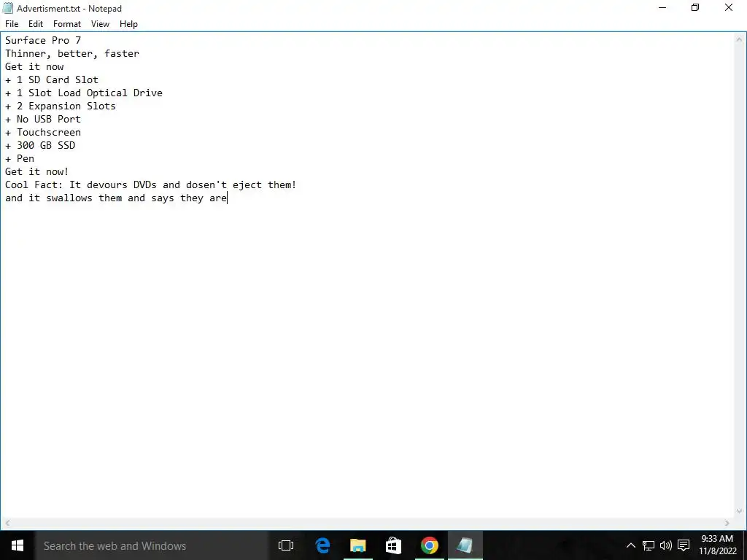
Task: Click the vertical scrollbar down arrow
Action: click(x=740, y=511)
